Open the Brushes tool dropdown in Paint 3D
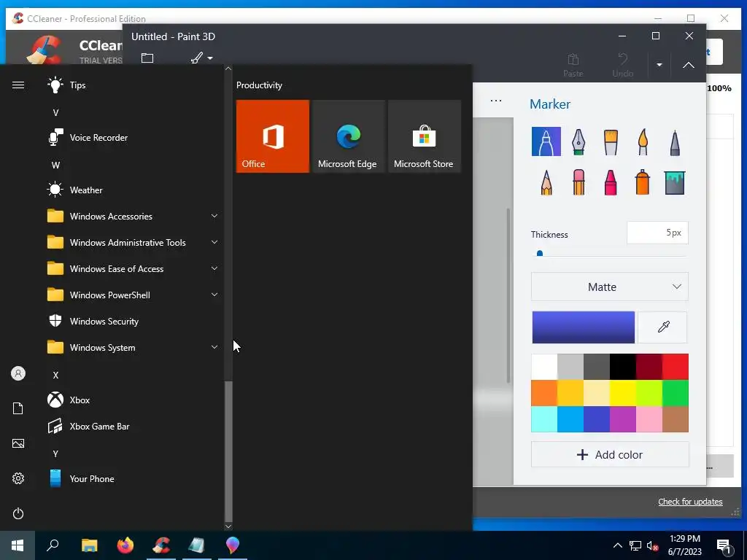The image size is (747, 560). 202,58
